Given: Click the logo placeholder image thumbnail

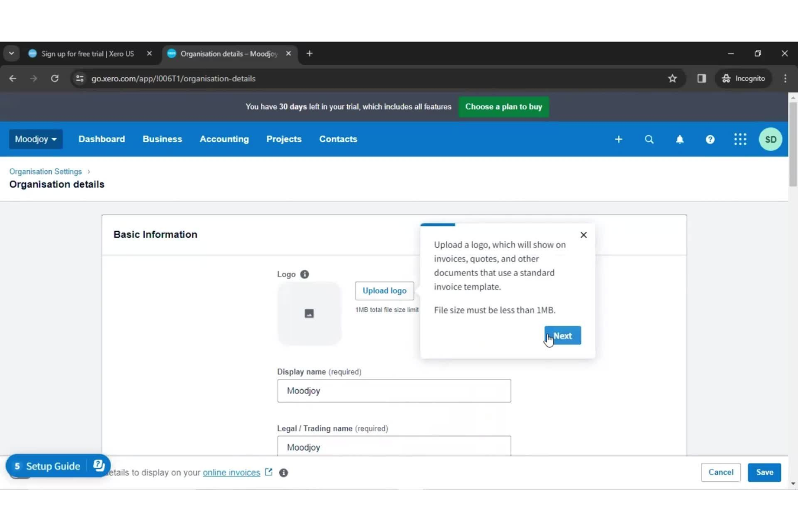Looking at the screenshot, I should [309, 313].
